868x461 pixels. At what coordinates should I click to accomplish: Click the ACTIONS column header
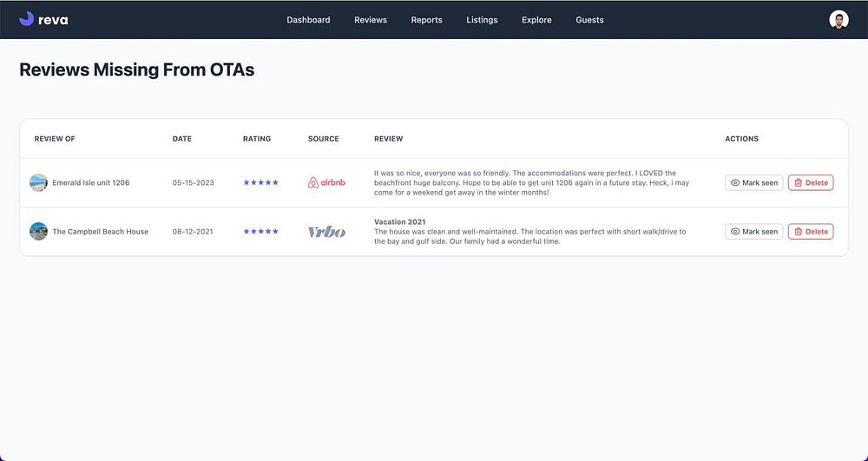pos(742,139)
